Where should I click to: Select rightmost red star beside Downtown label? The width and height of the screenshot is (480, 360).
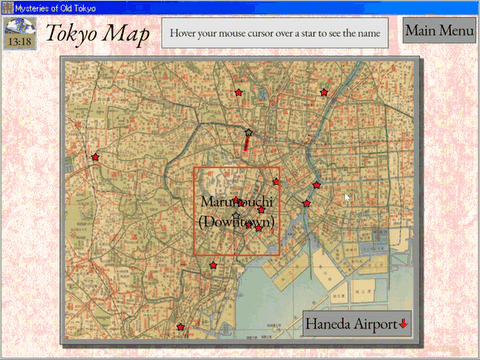258,228
